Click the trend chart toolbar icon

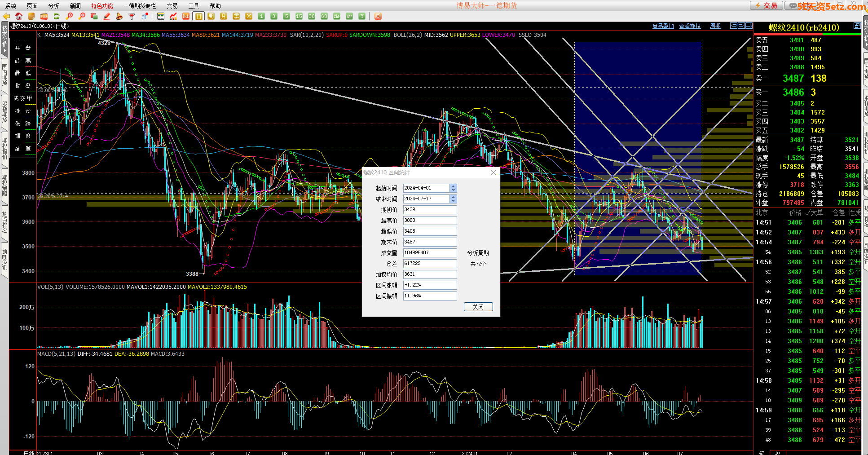173,16
